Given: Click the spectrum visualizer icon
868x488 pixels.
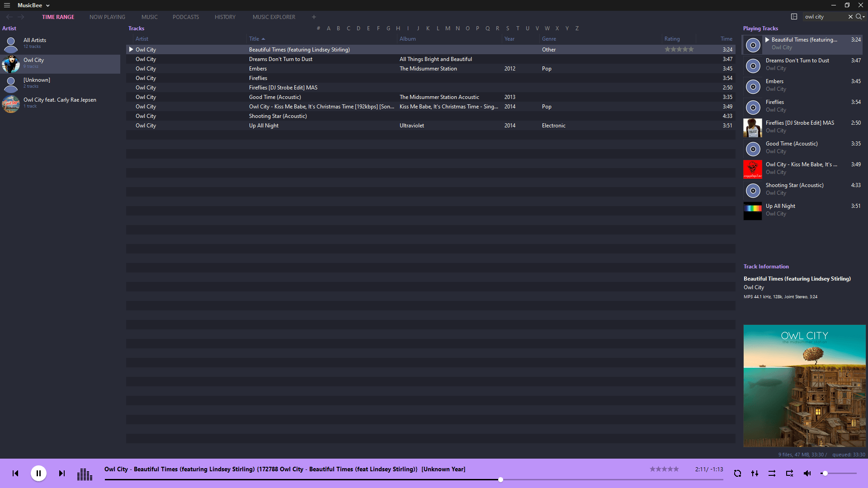Looking at the screenshot, I should tap(85, 473).
